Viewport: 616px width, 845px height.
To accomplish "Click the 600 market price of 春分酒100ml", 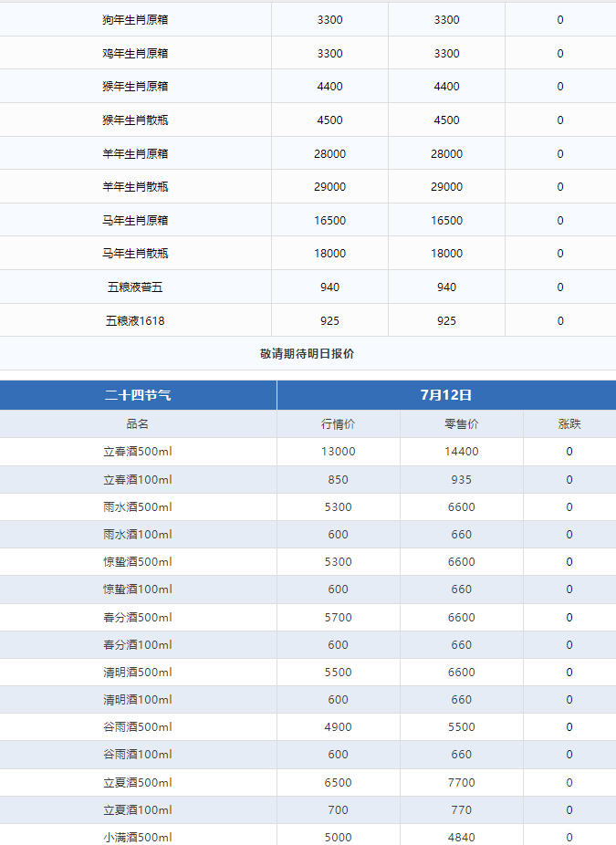I will (x=338, y=644).
